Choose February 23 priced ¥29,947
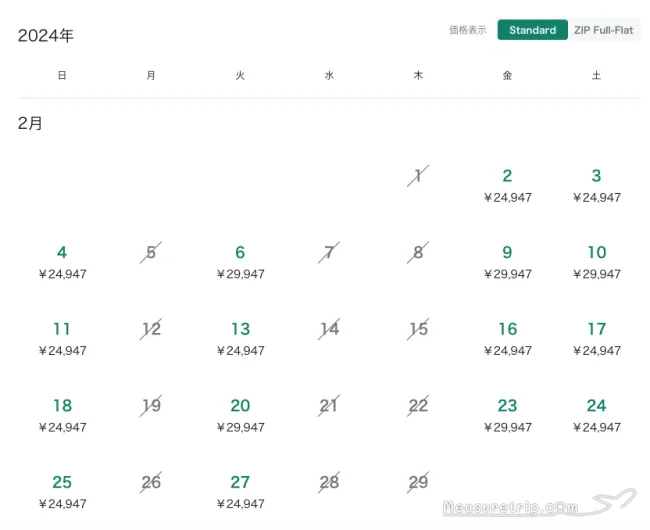The width and height of the screenshot is (650, 530). click(x=507, y=415)
